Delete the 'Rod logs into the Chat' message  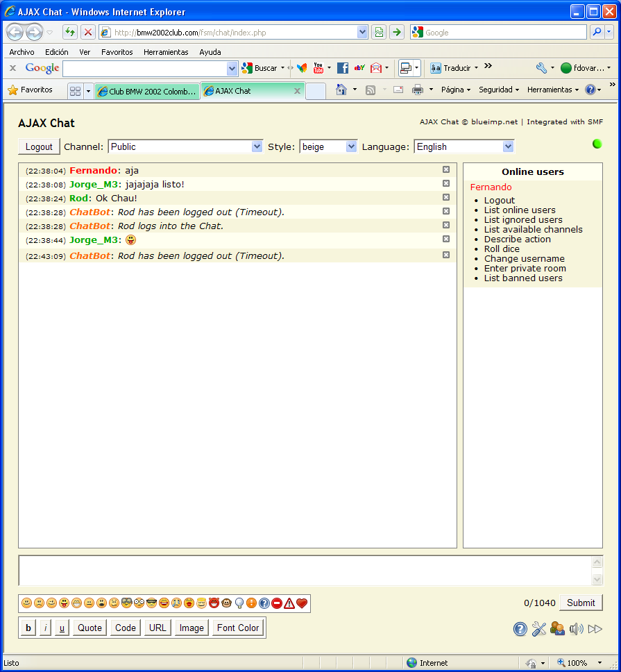(x=446, y=225)
